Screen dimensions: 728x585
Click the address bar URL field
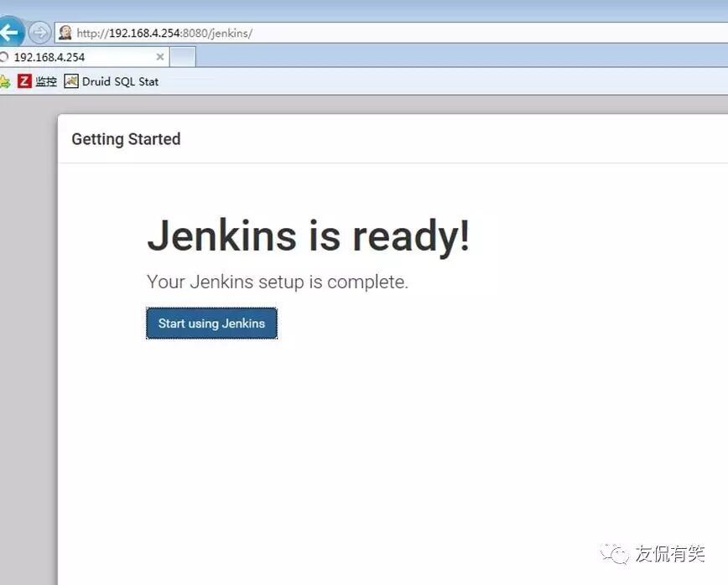pyautogui.click(x=391, y=33)
